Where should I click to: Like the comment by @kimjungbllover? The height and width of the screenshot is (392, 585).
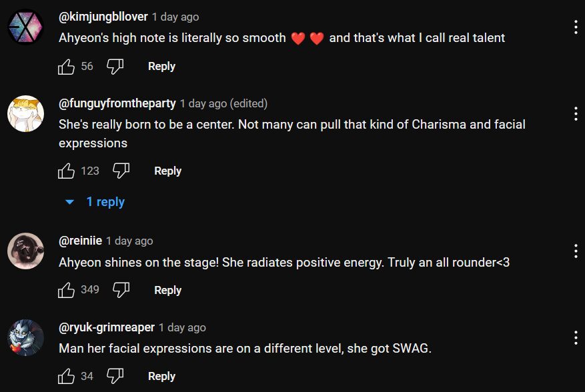pos(67,66)
